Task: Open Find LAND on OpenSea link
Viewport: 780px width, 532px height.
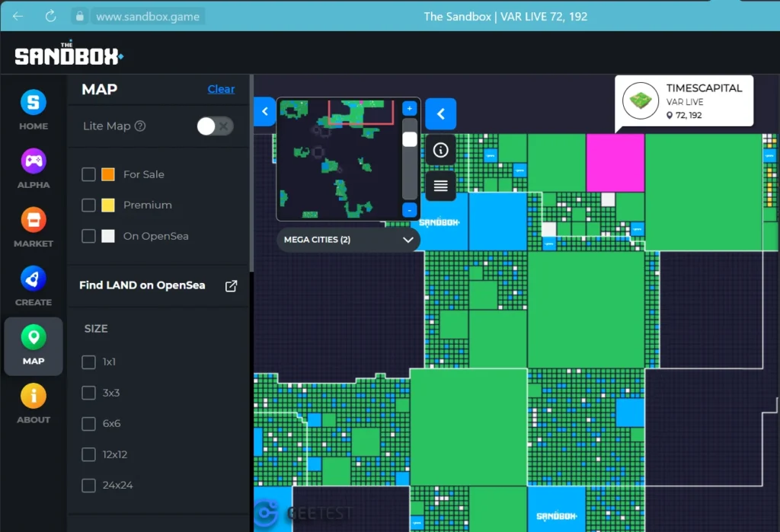Action: click(142, 285)
